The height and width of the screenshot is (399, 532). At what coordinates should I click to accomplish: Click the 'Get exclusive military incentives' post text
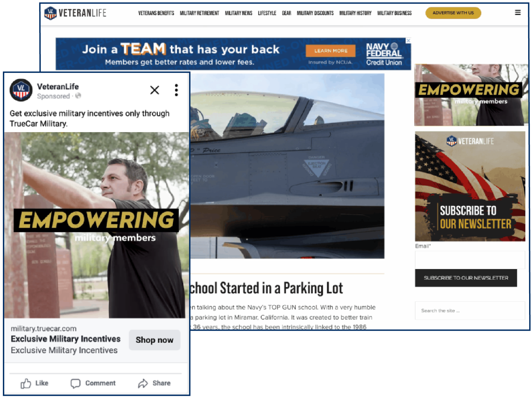tap(89, 118)
